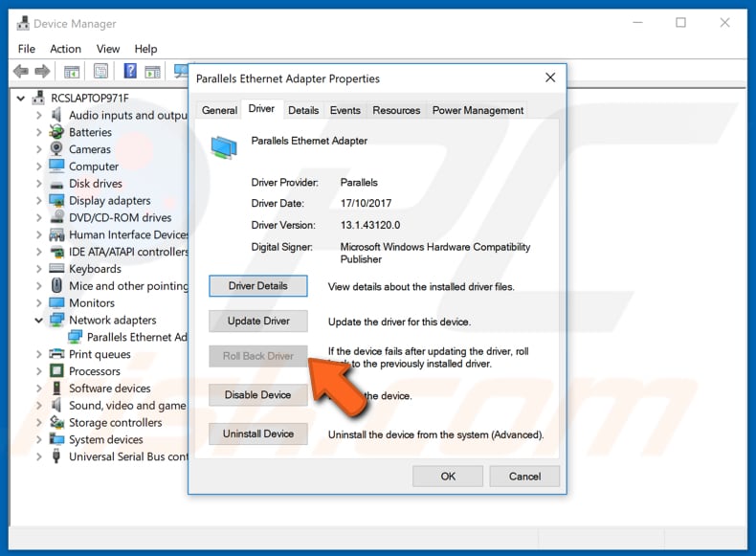Click the Audio inputs and outputs speaker icon
The width and height of the screenshot is (756, 556).
pos(56,115)
